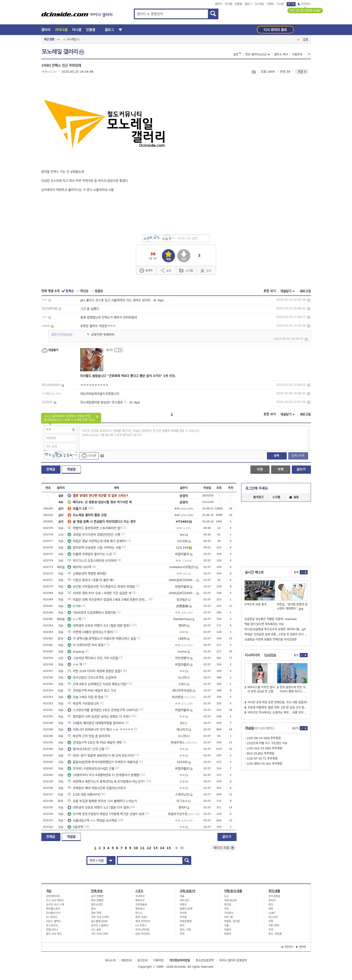Open post titled 호출기 1호
The width and height of the screenshot is (352, 980).
click(80, 508)
